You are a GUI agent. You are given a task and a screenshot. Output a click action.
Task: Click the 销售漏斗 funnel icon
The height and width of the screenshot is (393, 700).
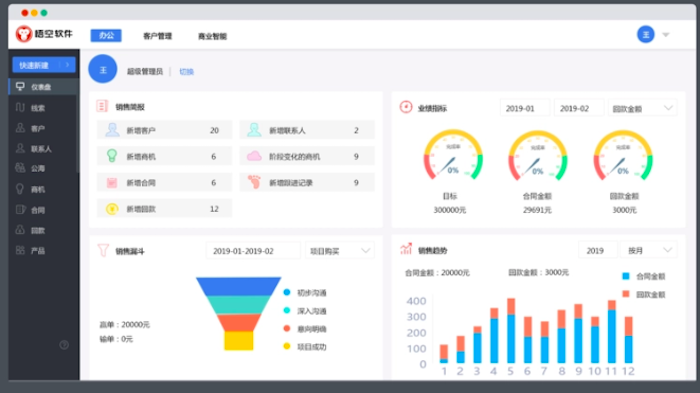[103, 251]
